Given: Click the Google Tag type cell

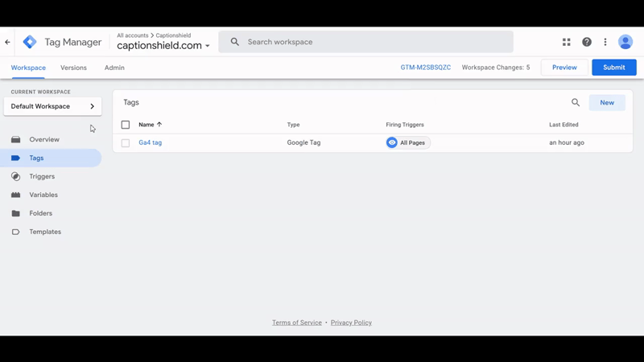Looking at the screenshot, I should click(303, 143).
